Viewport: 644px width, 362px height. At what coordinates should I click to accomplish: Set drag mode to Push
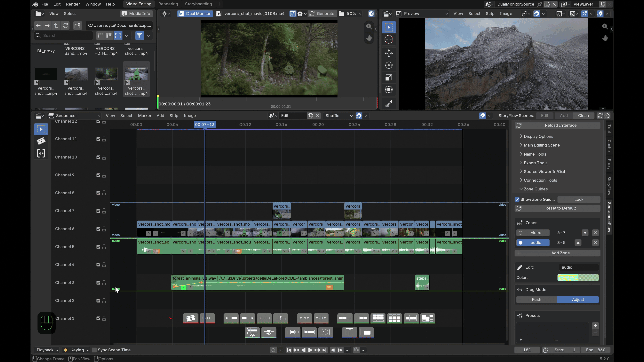pyautogui.click(x=536, y=300)
